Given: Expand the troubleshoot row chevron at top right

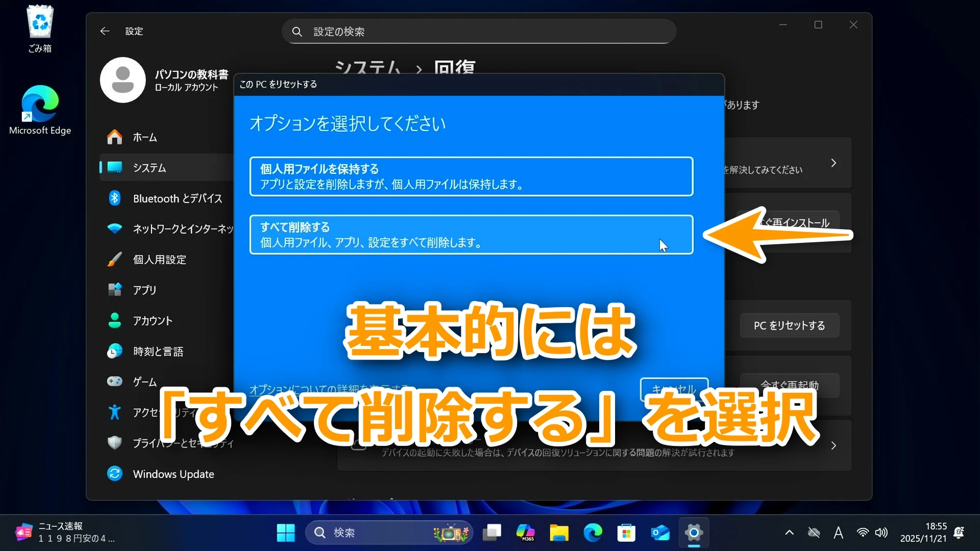Looking at the screenshot, I should (x=834, y=163).
